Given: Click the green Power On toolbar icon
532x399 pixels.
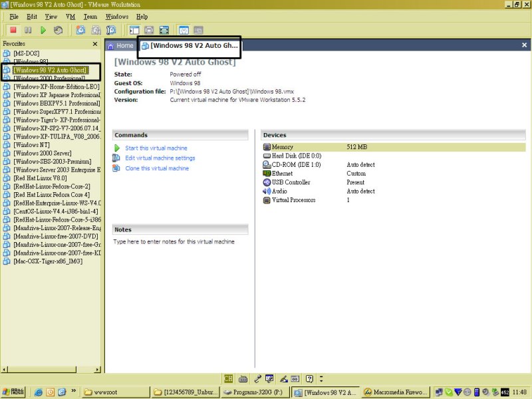Looking at the screenshot, I should point(43,30).
